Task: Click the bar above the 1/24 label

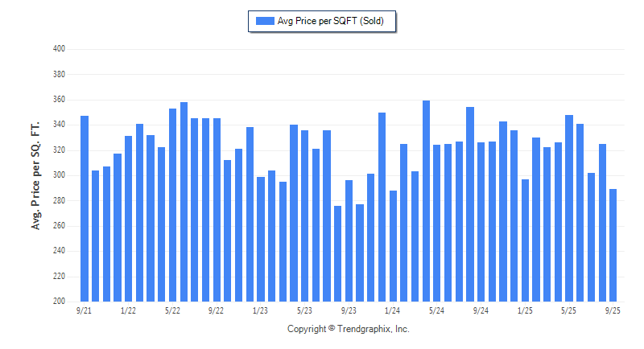Action: (x=394, y=246)
